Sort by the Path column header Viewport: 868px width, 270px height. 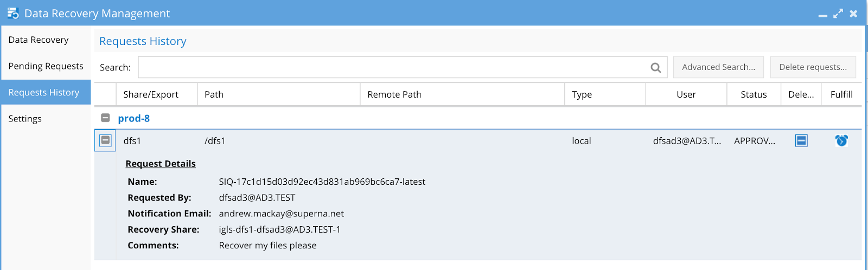click(278, 94)
